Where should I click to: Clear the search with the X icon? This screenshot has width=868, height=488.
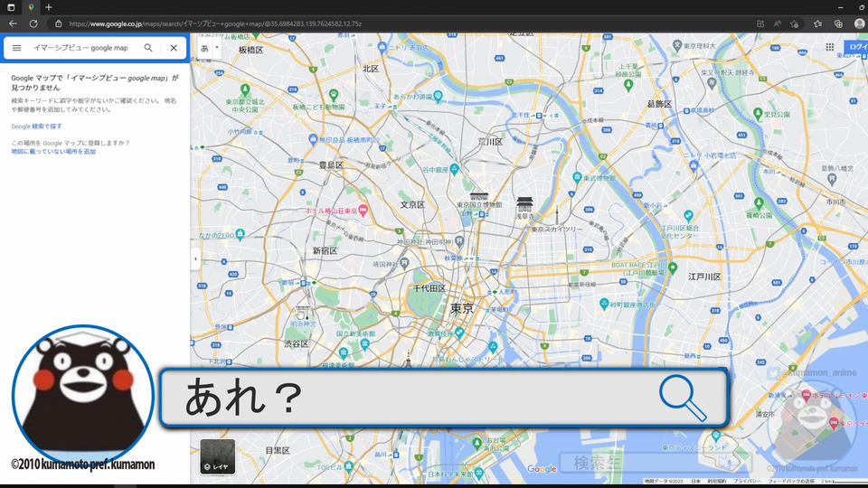pos(174,48)
